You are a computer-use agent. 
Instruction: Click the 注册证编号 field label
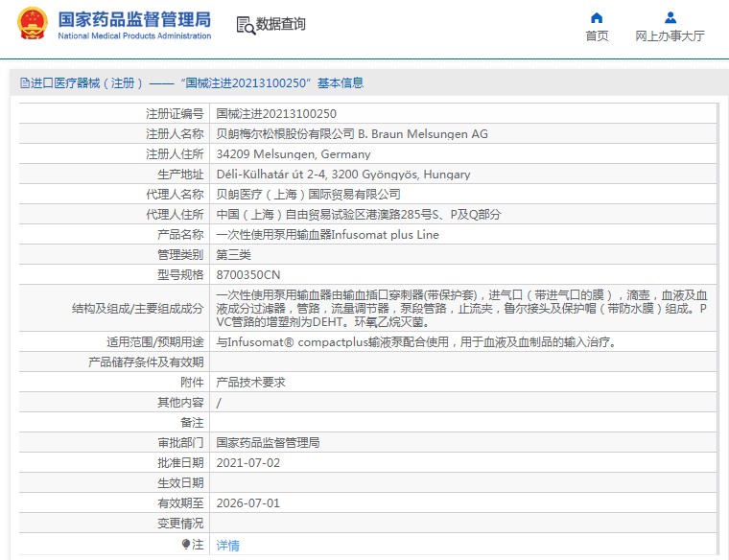pos(175,114)
